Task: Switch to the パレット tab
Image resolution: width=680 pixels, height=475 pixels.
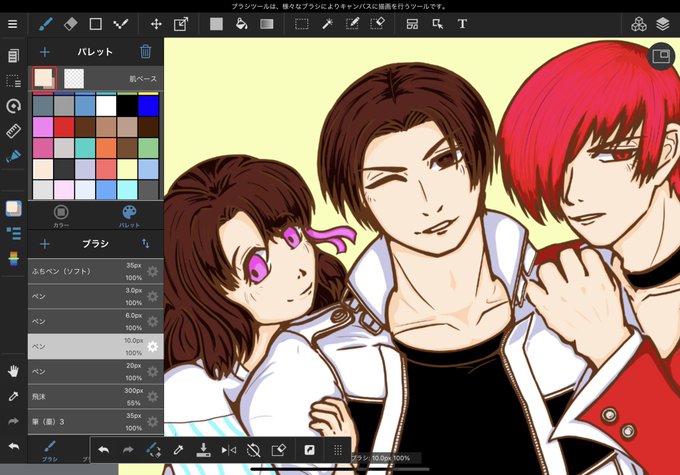Action: point(129,216)
